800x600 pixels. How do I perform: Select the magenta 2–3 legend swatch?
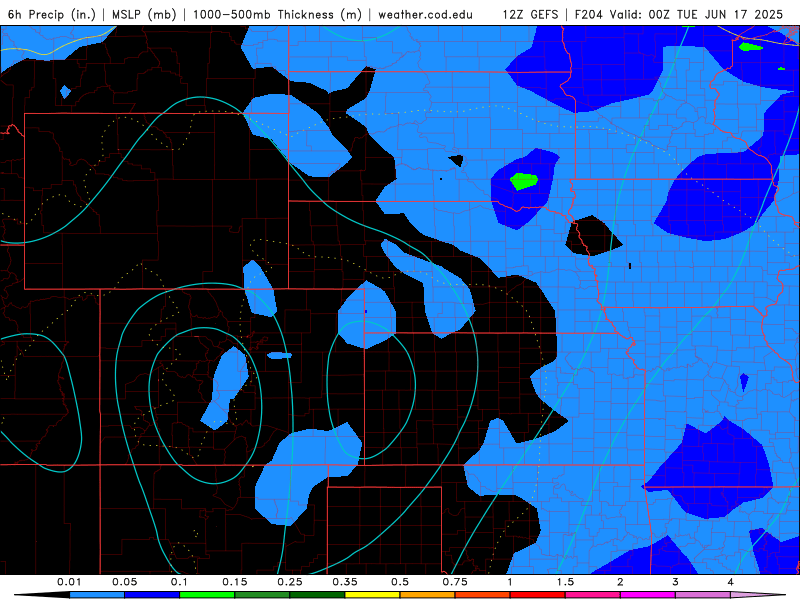pyautogui.click(x=648, y=595)
